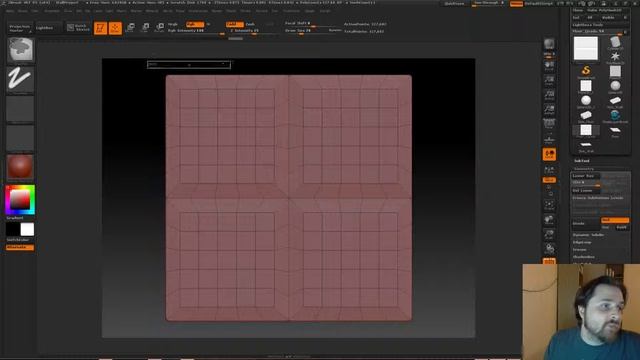Open the empty alpha slot
This screenshot has width=640, height=360.
(x=20, y=109)
